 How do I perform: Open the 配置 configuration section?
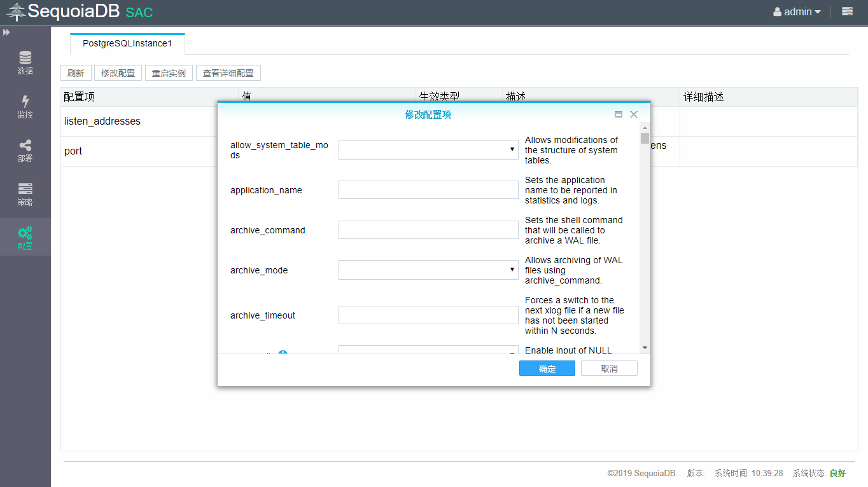[25, 238]
